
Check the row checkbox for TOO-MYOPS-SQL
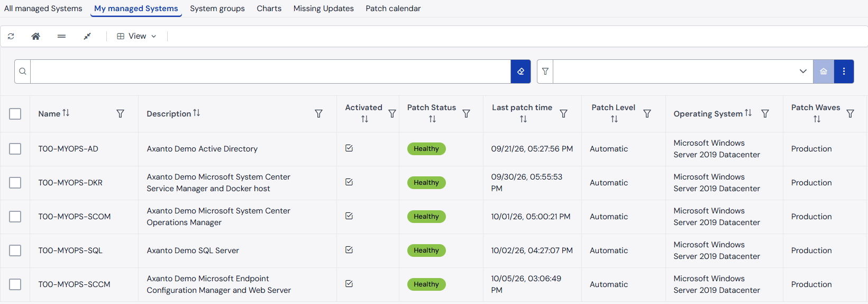click(x=15, y=251)
